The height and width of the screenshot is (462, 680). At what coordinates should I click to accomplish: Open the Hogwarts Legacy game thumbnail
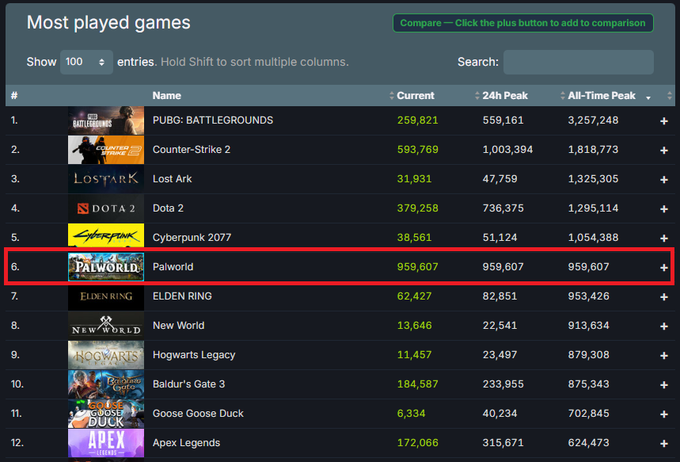(106, 355)
